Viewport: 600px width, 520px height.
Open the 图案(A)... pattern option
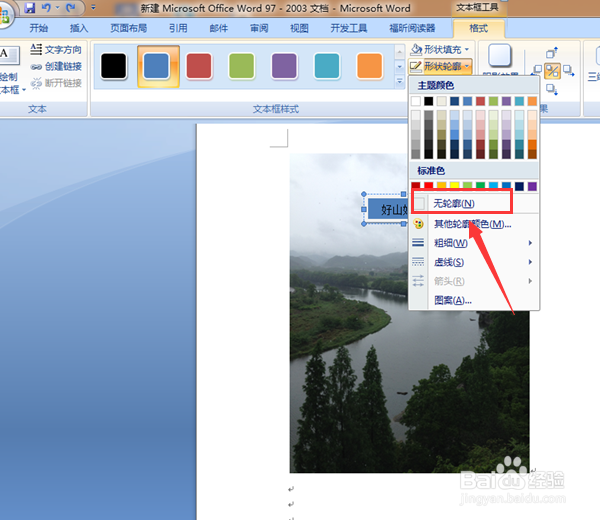click(x=473, y=300)
